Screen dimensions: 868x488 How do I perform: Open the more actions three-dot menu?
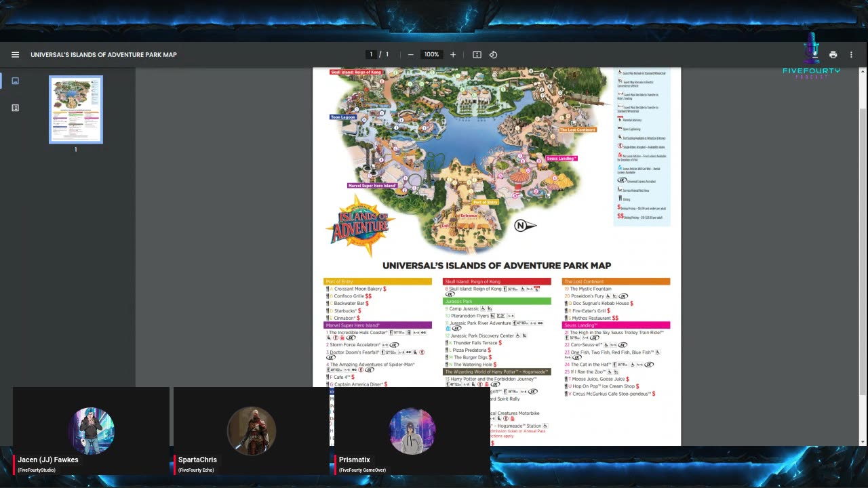[851, 55]
